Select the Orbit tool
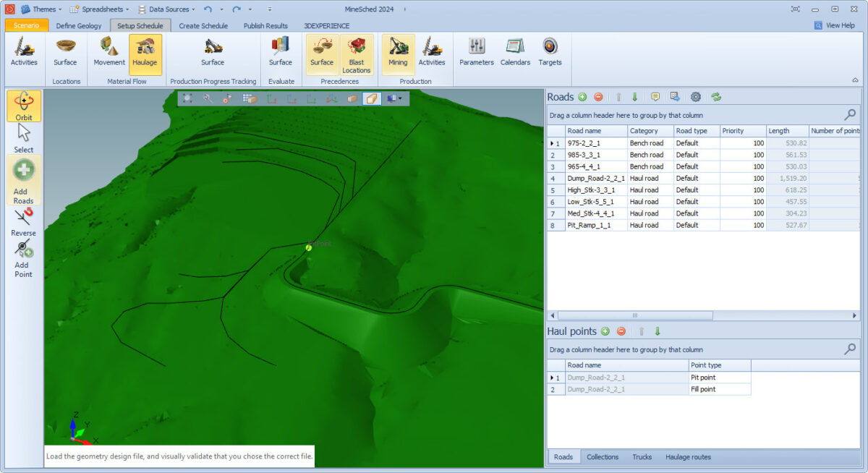This screenshot has height=473, width=868. [x=24, y=106]
